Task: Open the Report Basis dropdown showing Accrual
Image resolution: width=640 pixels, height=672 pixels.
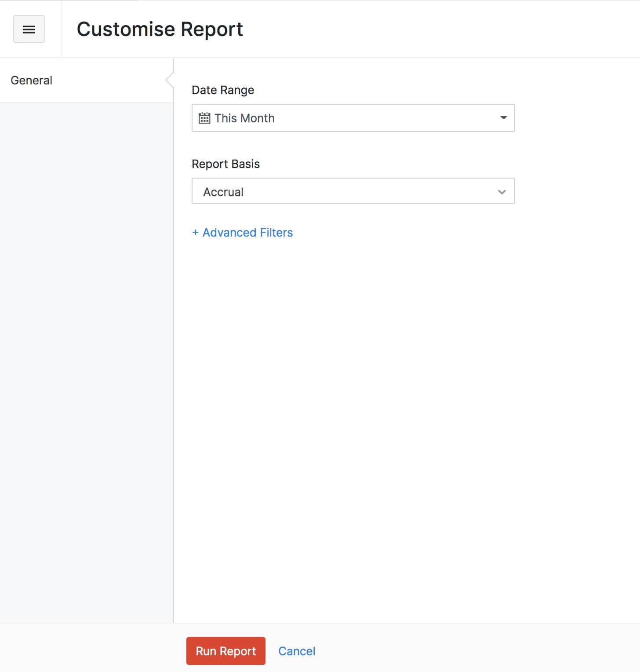Action: click(352, 191)
